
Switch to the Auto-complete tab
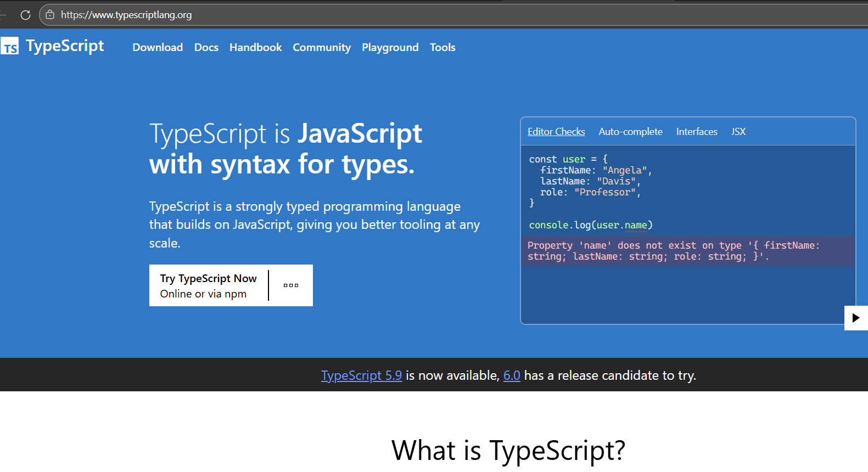pos(630,132)
